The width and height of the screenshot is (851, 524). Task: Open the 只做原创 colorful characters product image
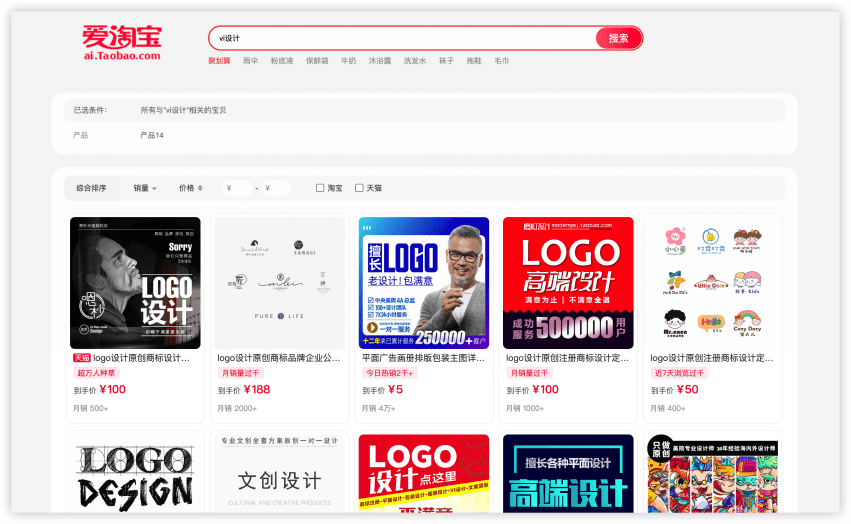[x=713, y=474]
